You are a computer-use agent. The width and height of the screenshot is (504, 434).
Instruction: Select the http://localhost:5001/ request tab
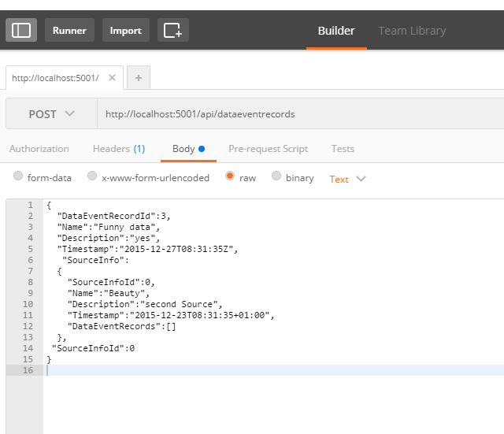pos(55,78)
